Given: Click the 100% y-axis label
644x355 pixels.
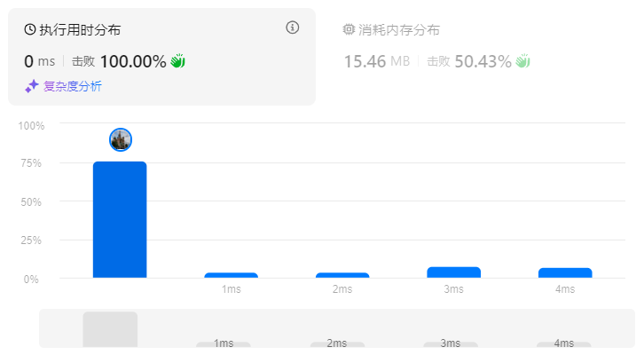Looking at the screenshot, I should (31, 126).
